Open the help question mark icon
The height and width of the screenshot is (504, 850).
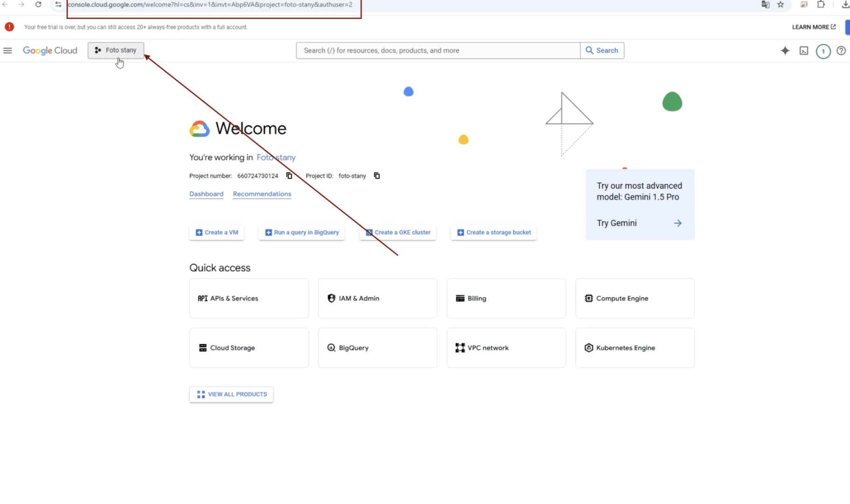coord(841,50)
